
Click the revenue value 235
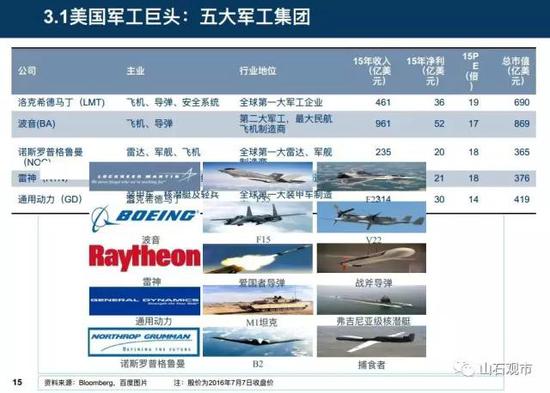point(383,152)
